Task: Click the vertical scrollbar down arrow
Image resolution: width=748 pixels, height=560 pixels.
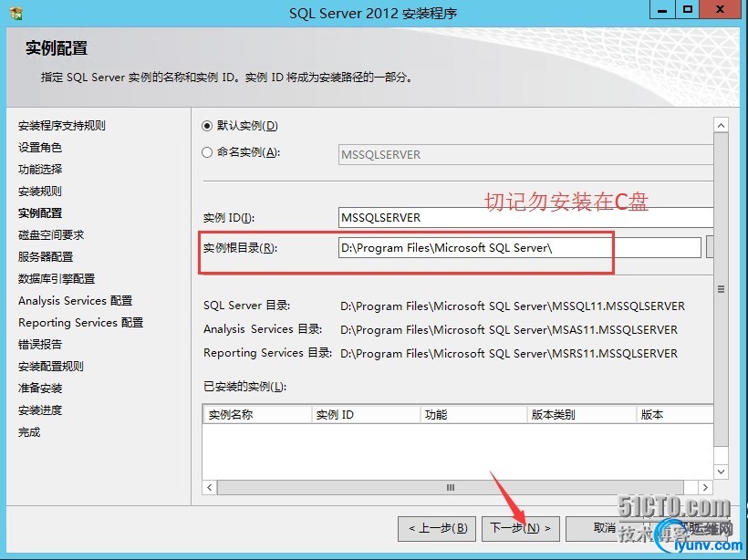Action: [x=721, y=472]
